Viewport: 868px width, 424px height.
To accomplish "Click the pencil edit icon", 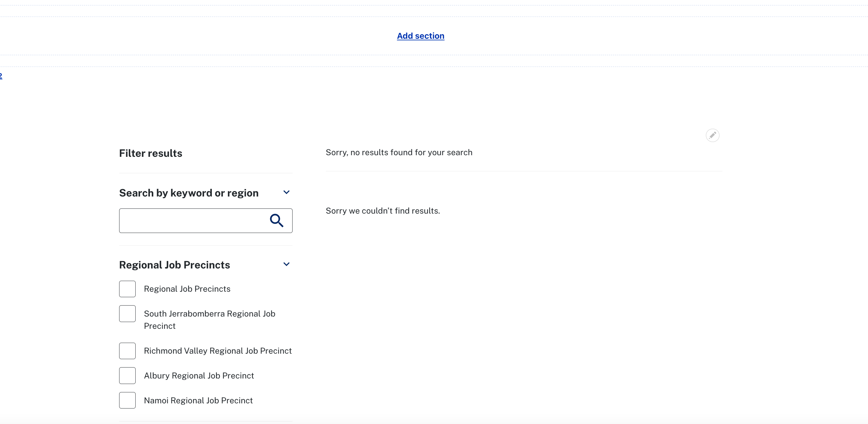I will click(712, 136).
